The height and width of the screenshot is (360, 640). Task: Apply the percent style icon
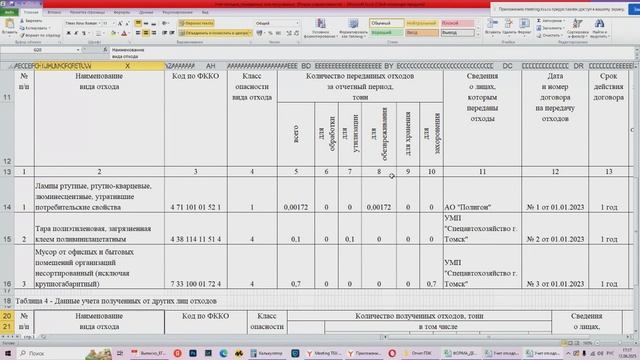coord(270,33)
